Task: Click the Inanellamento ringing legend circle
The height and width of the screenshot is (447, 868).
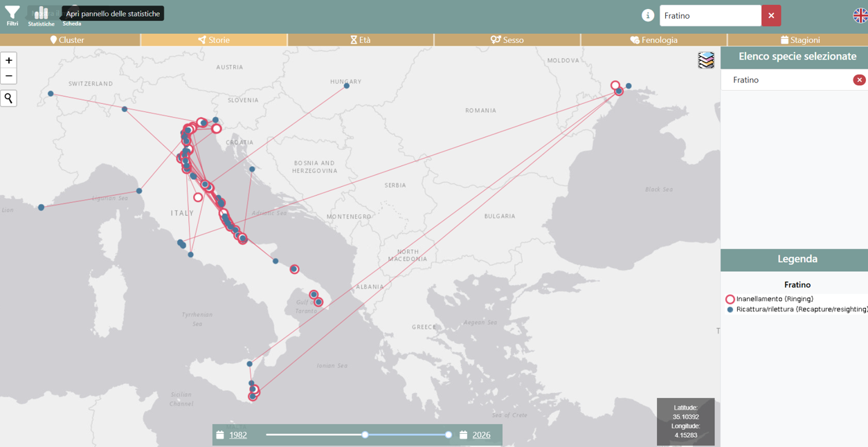Action: click(730, 299)
